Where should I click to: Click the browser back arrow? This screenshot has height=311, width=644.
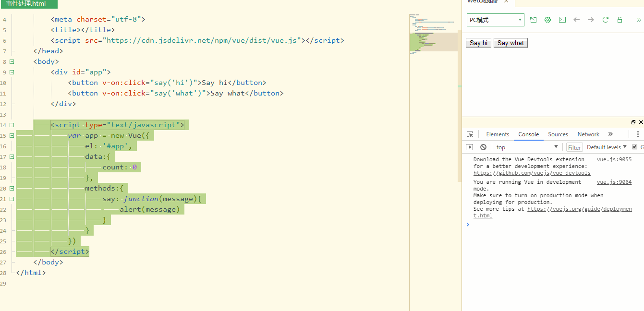(x=576, y=20)
